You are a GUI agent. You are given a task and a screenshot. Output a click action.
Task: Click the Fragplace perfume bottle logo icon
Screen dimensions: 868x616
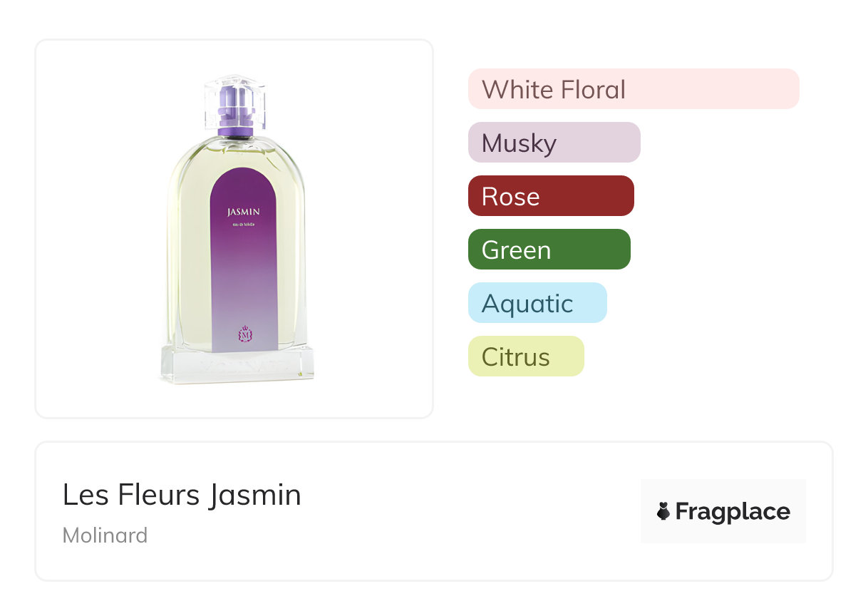[663, 511]
